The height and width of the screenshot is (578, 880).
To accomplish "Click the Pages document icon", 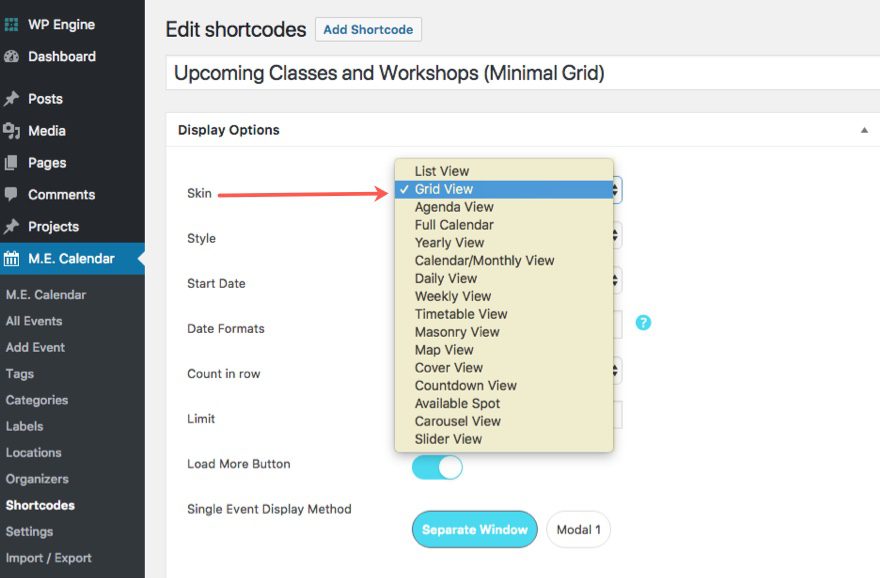I will click(12, 163).
